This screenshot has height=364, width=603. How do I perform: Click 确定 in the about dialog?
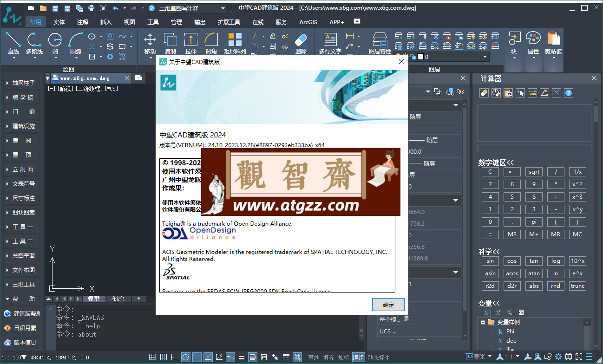(388, 305)
